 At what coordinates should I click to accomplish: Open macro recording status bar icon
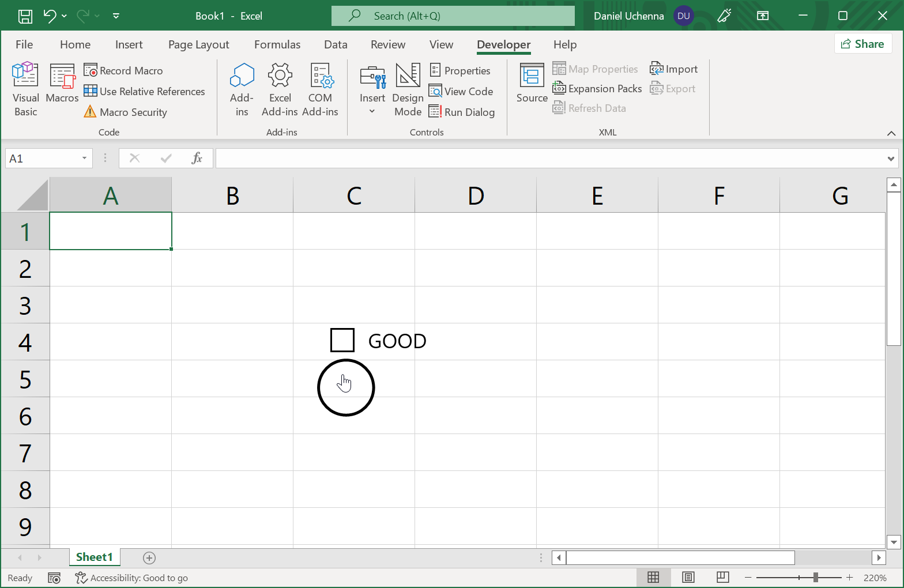pos(54,578)
